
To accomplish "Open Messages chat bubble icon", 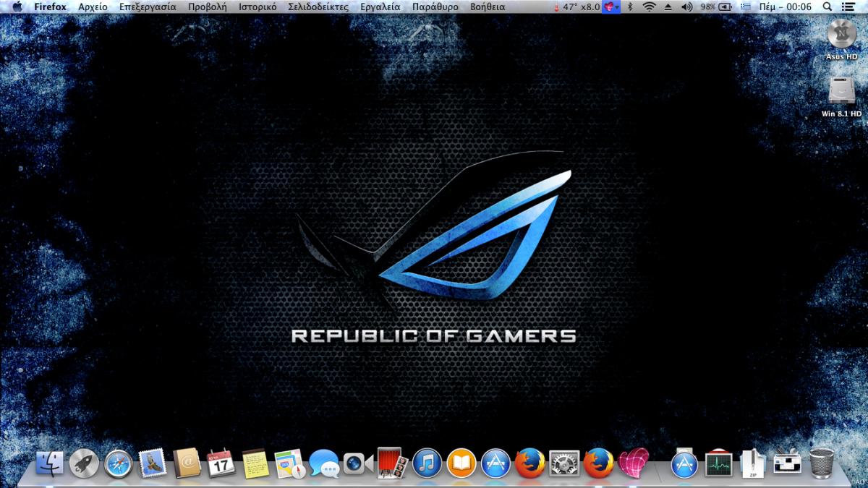I will click(324, 463).
